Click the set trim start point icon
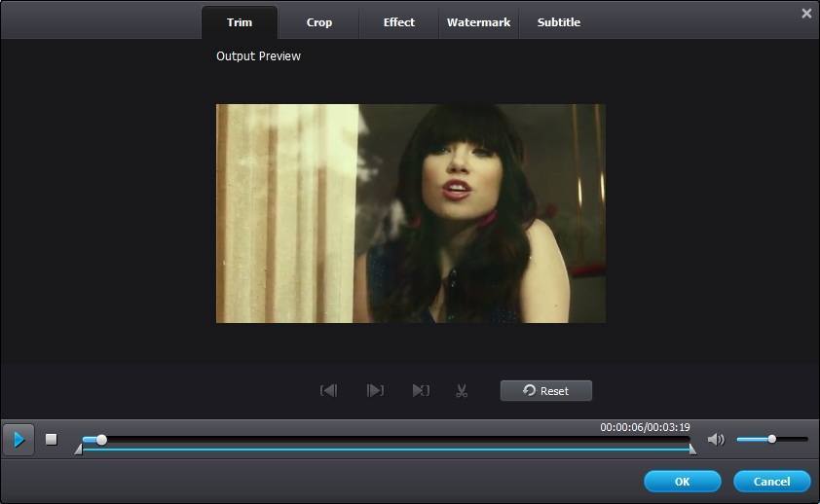The height and width of the screenshot is (504, 820). (328, 391)
